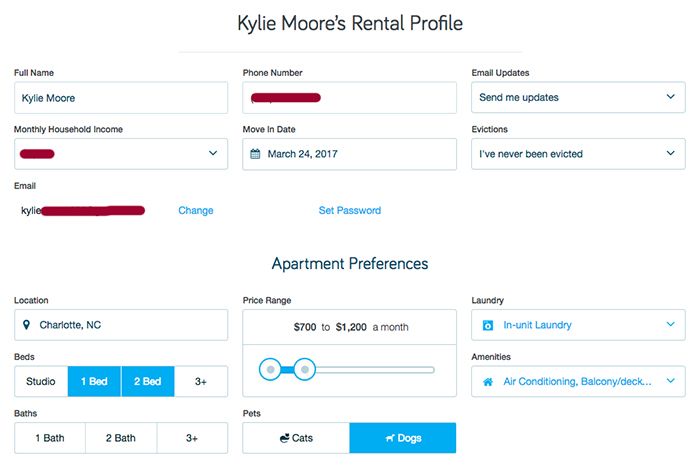The image size is (700, 473).
Task: Deselect the 1 Bed option
Action: point(94,381)
